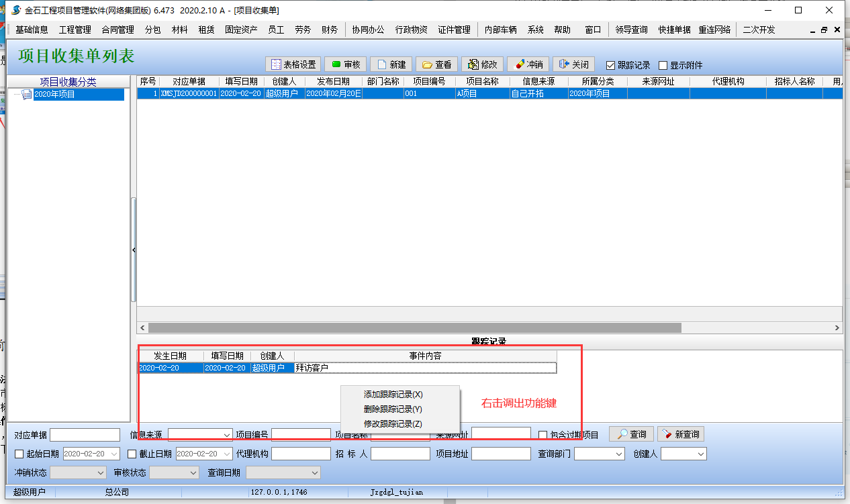Select 2020年项目 in the category tree
850x504 pixels.
pyautogui.click(x=55, y=95)
